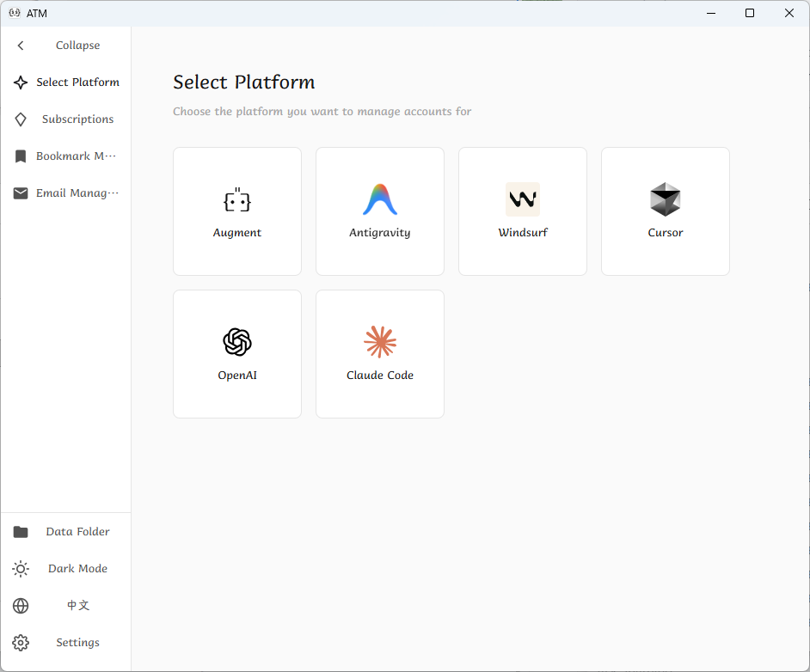
Task: Click the Data Folder folder icon
Action: pos(21,532)
